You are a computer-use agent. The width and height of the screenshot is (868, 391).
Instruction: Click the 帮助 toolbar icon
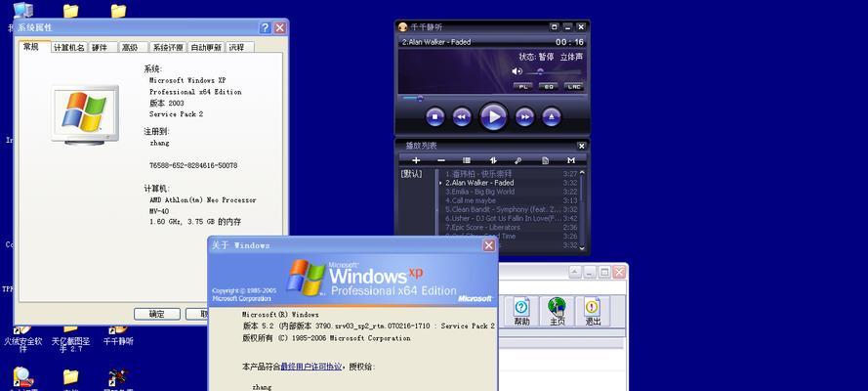click(x=521, y=311)
